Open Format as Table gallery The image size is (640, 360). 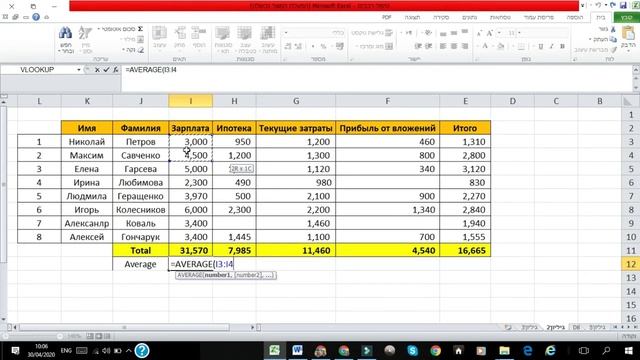pyautogui.click(x=245, y=40)
